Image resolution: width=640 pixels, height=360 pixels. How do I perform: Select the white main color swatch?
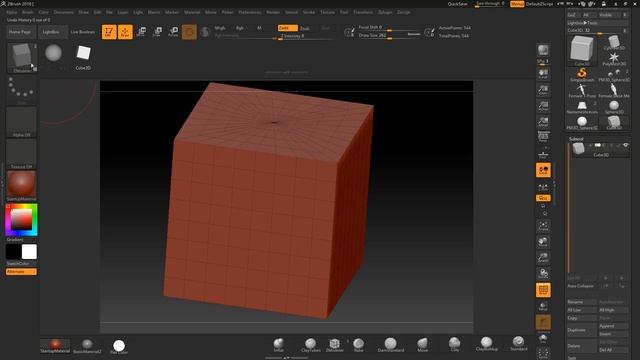[29, 252]
